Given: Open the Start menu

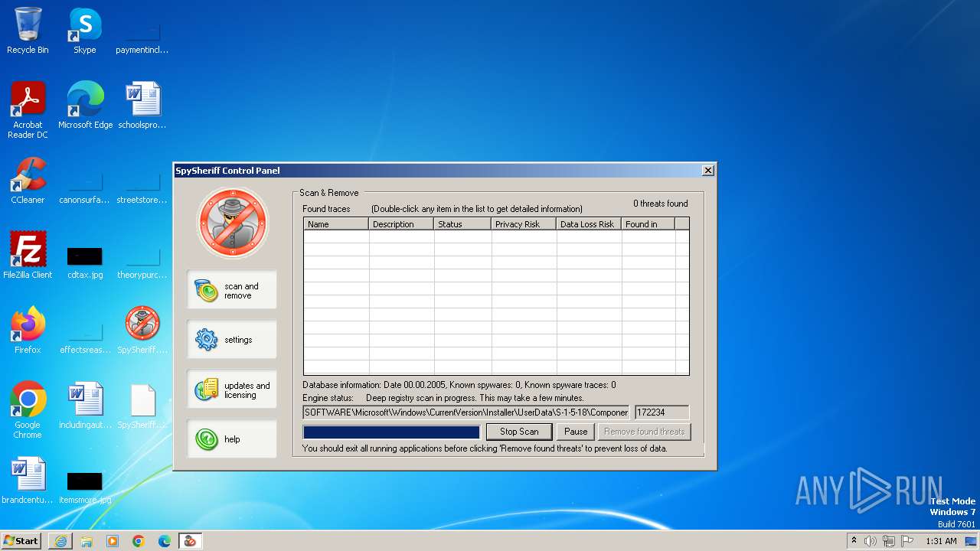Looking at the screenshot, I should tap(21, 541).
